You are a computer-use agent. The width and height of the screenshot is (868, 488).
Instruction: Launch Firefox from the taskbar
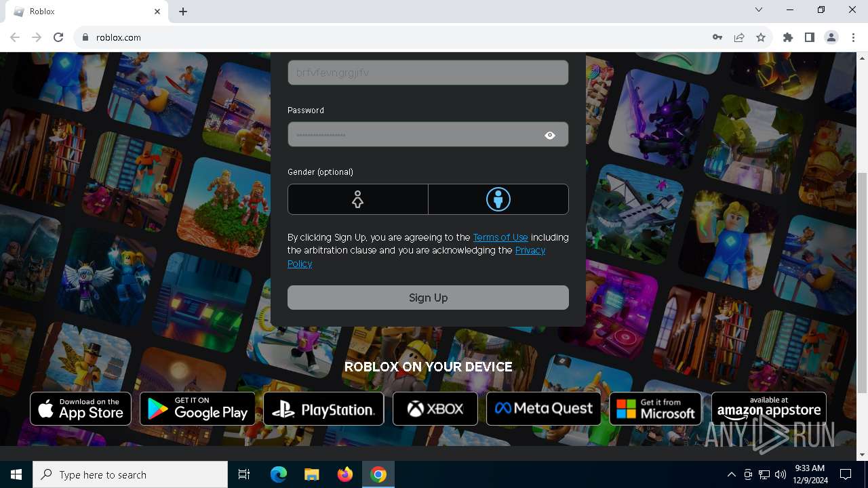click(345, 474)
